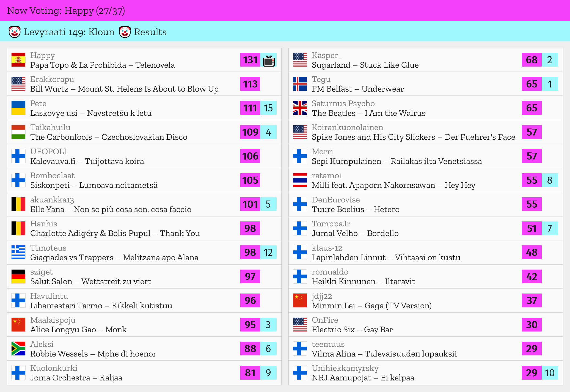Click the TV icon next to Telenovela

(269, 61)
